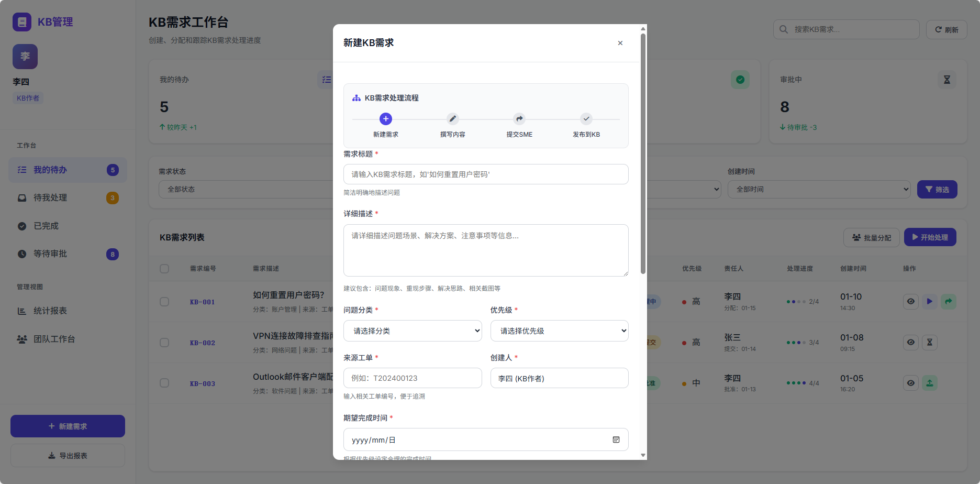Viewport: 980px width, 484px height.
Task: Select the KB-001 row checkbox
Action: pos(164,302)
